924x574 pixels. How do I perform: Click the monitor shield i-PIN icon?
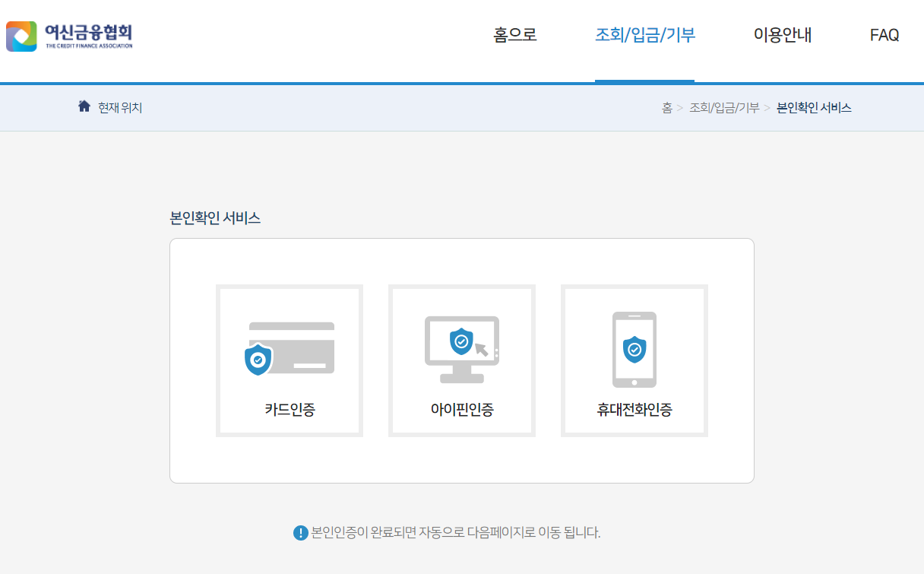point(462,350)
